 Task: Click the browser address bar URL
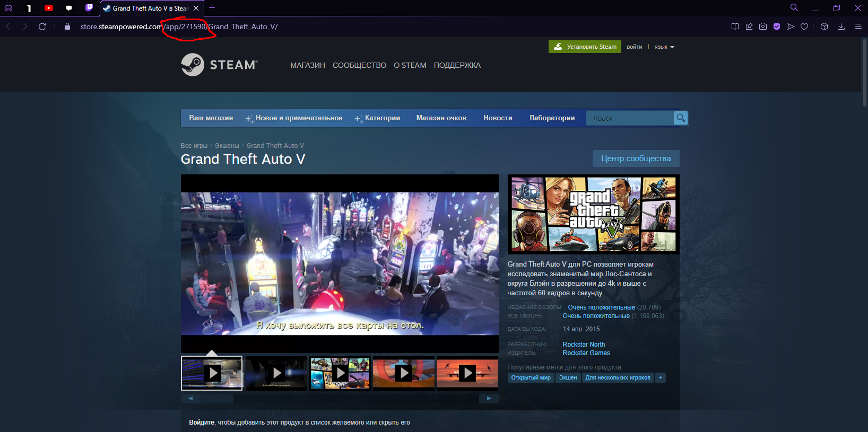coord(179,27)
